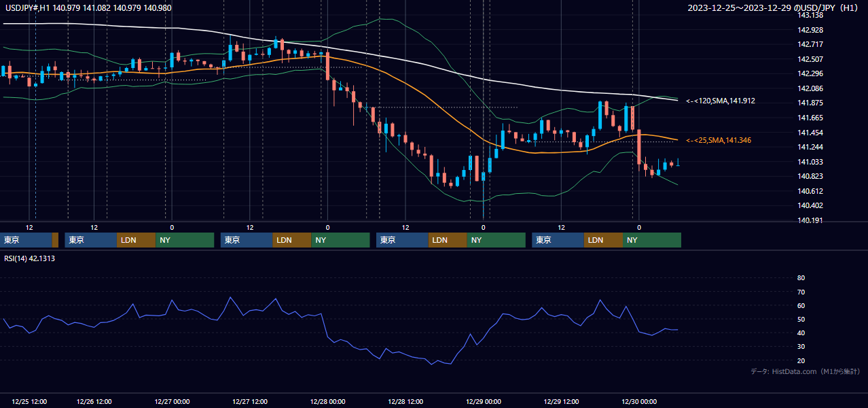The width and height of the screenshot is (868, 408).
Task: Select the 12/29 12:00 time axis label
Action: 561,402
